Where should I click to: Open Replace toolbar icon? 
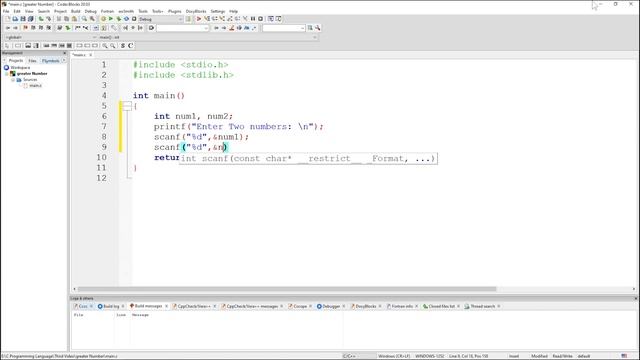tap(92, 19)
